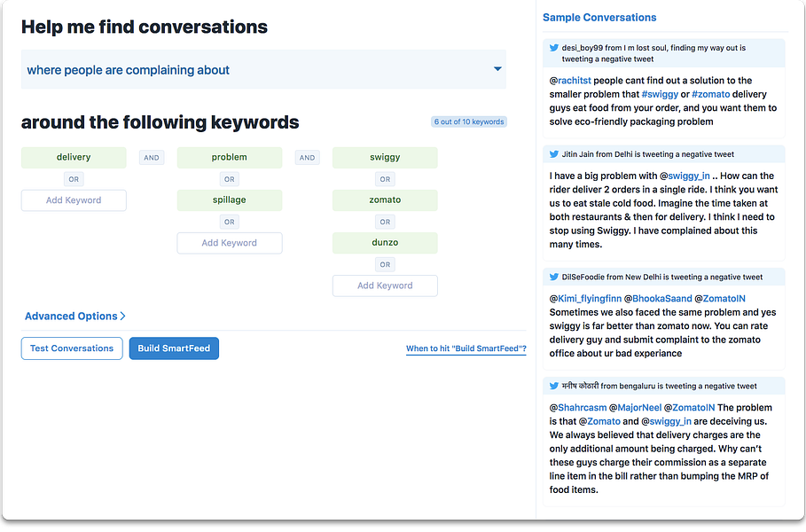Click 'around the following keywords' heading

(160, 122)
